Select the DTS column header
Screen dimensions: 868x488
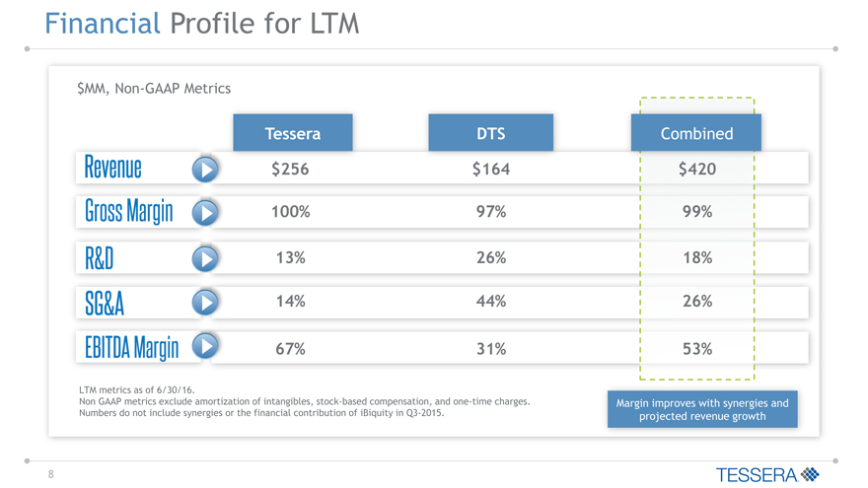(x=490, y=133)
